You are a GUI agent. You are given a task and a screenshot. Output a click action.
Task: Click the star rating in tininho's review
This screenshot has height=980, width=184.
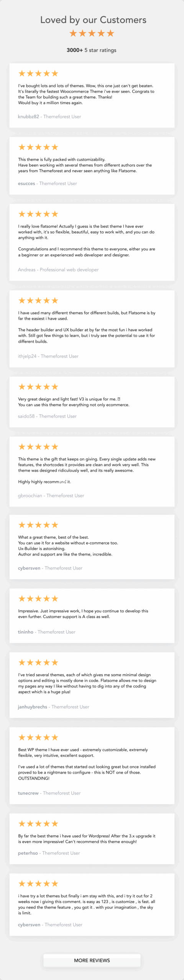click(38, 599)
